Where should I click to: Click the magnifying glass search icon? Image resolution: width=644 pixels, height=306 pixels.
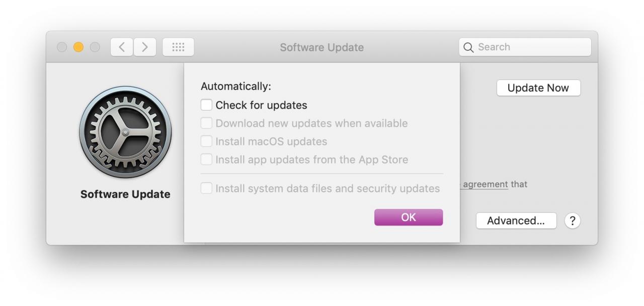(x=468, y=47)
